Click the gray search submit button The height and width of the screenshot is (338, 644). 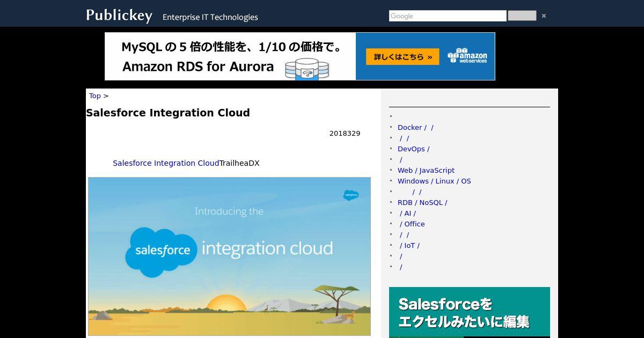pos(522,16)
